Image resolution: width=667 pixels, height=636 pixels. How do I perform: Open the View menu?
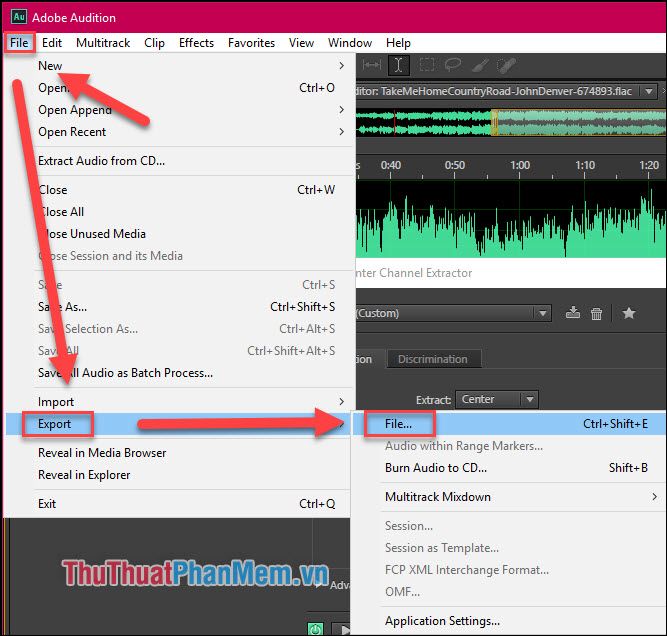[x=301, y=43]
